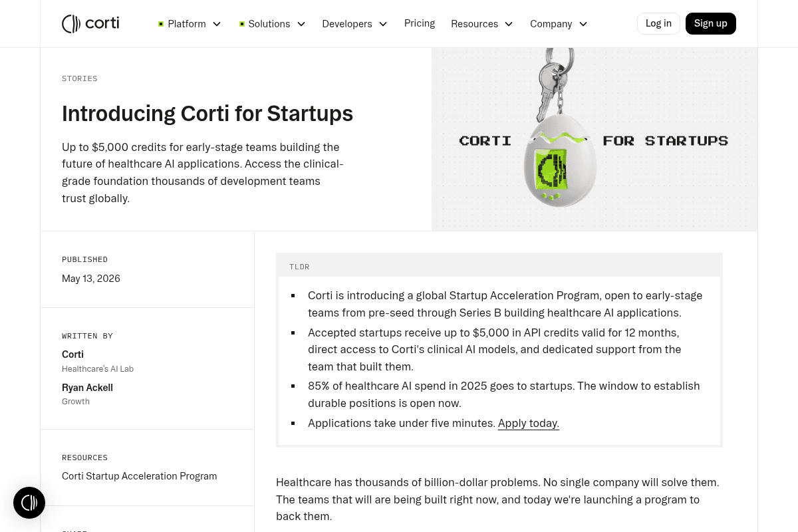Image resolution: width=798 pixels, height=532 pixels.
Task: Click the STORIES category label
Action: click(80, 78)
